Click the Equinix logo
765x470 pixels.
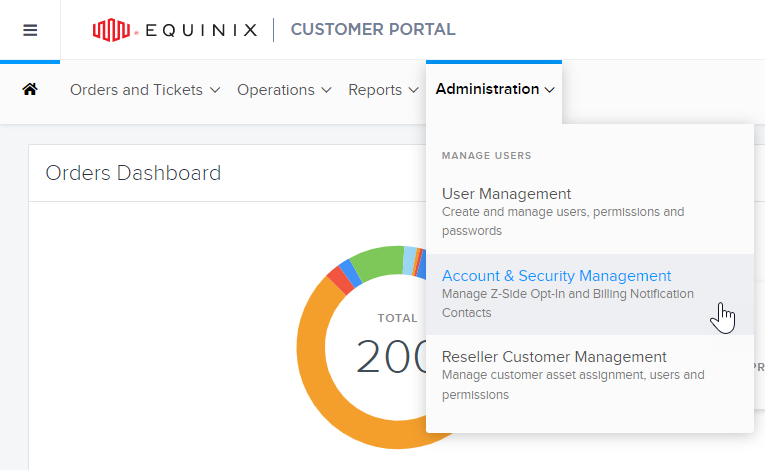click(175, 30)
